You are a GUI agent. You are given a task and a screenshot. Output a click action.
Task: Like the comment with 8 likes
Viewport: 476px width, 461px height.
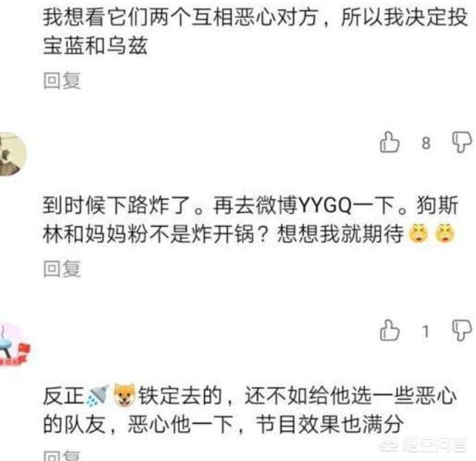click(x=389, y=142)
